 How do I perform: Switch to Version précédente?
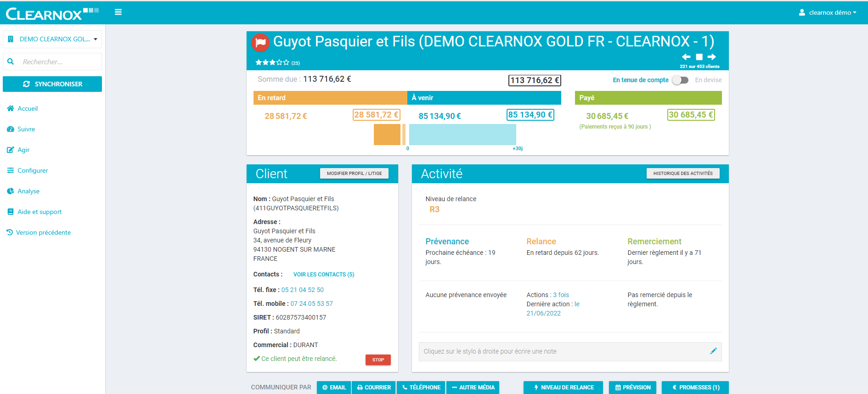(39, 232)
